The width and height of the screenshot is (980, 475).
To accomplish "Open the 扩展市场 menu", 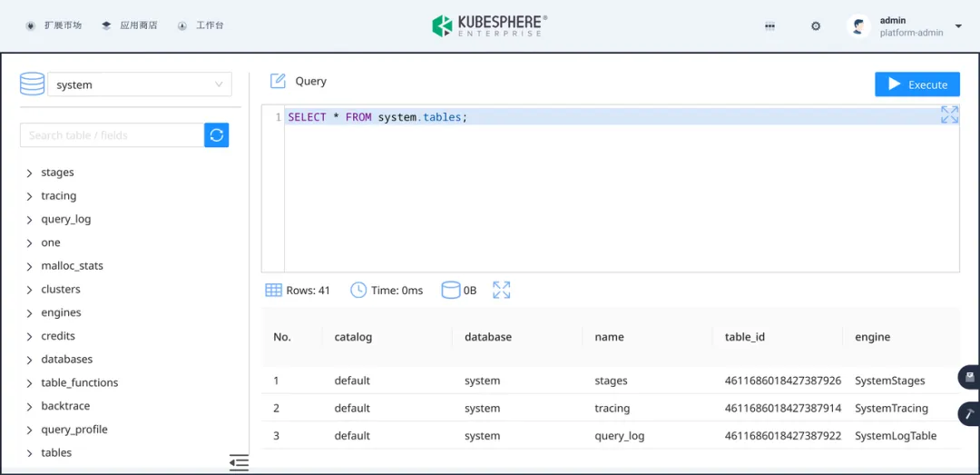I will (x=54, y=25).
